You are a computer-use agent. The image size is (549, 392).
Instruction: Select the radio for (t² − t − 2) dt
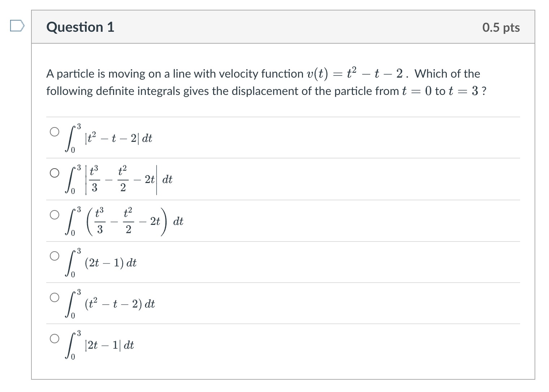click(54, 297)
